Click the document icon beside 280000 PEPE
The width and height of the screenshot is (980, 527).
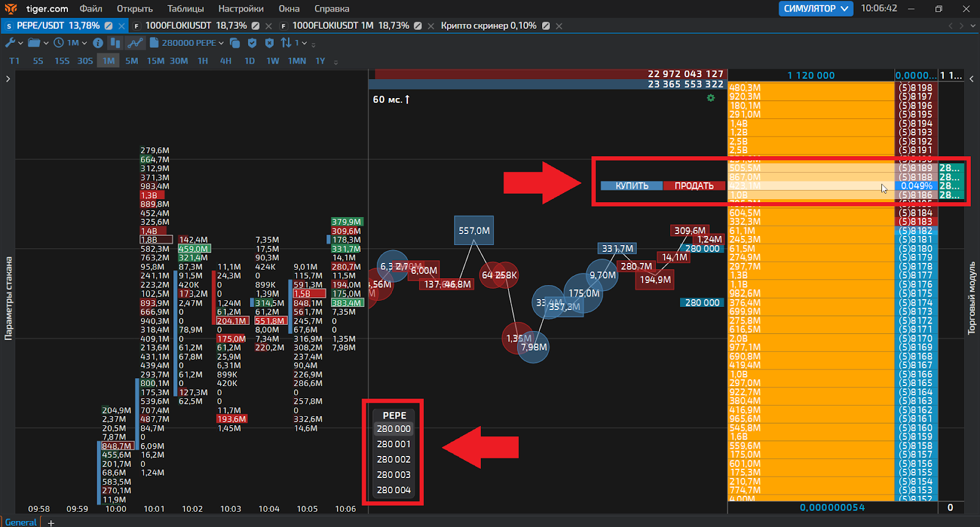(x=154, y=43)
